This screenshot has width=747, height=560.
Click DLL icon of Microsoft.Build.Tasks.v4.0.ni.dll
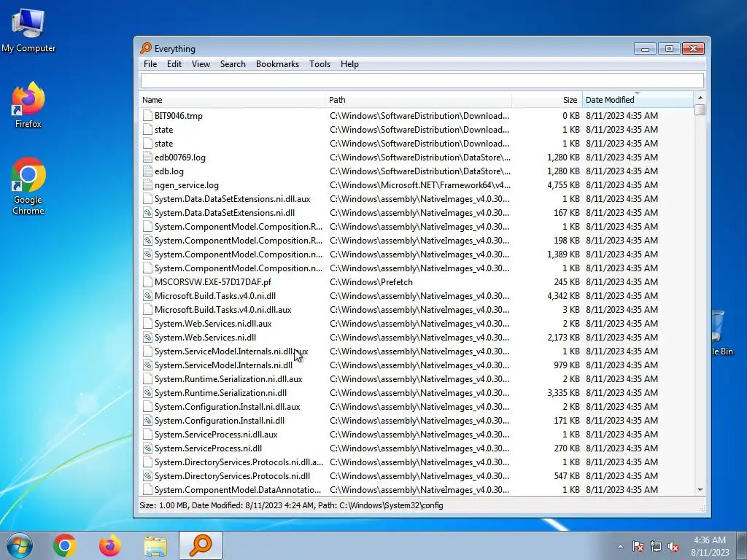coord(147,296)
